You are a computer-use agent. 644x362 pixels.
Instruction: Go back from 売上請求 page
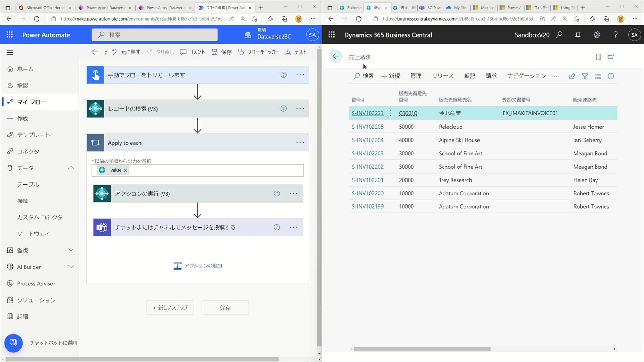335,56
